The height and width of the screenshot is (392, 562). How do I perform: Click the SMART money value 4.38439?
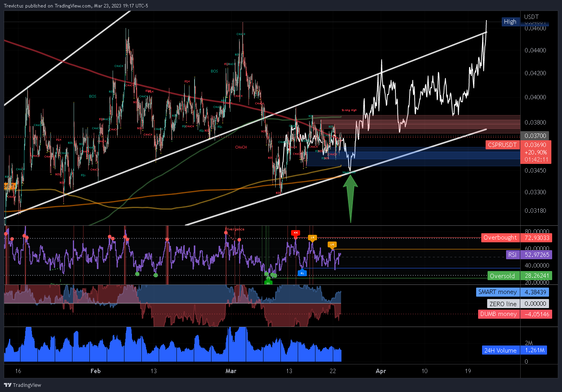point(536,292)
